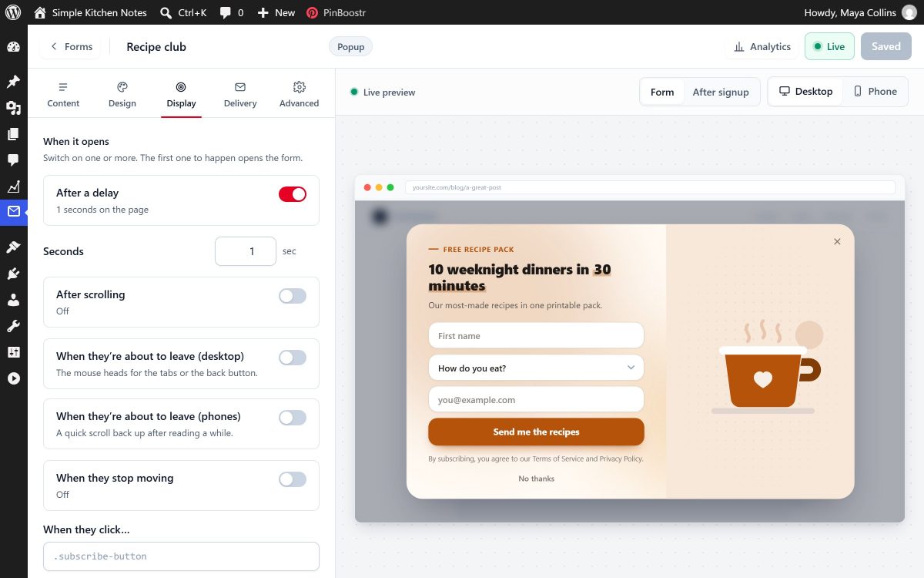Click Send me the recipes button
The height and width of the screenshot is (578, 924).
(x=536, y=432)
